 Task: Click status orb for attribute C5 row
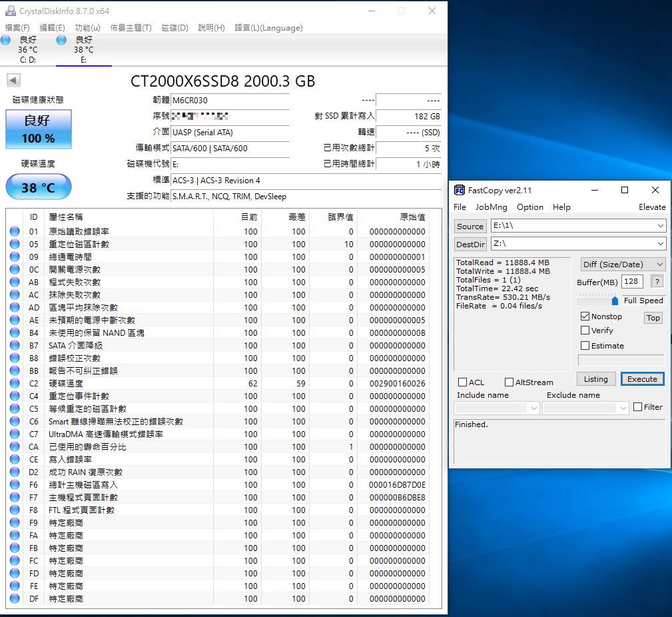[15, 408]
